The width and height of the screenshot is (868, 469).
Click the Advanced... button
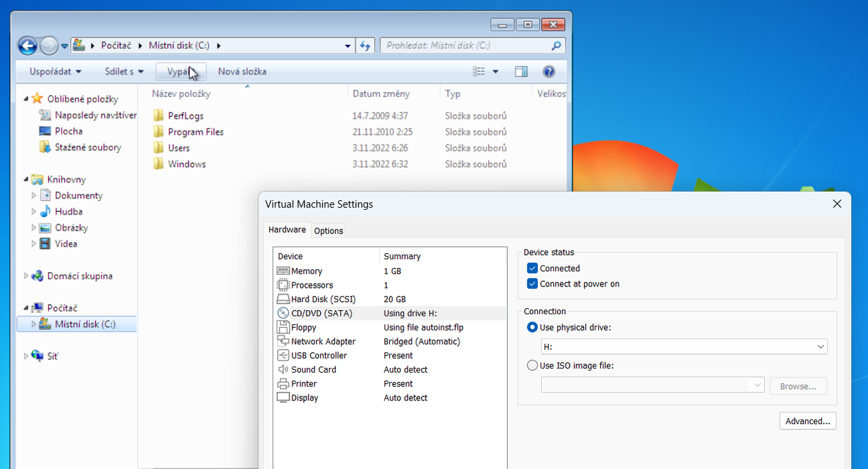(808, 421)
